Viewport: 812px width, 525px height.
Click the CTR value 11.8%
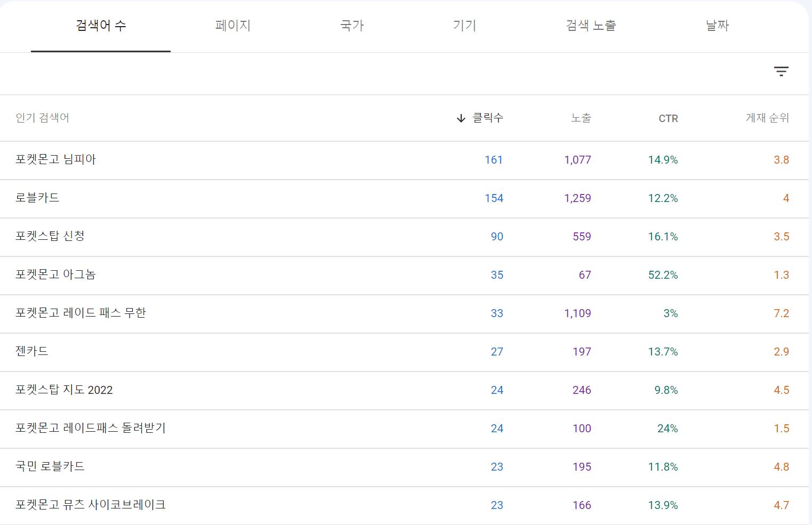[x=663, y=467]
